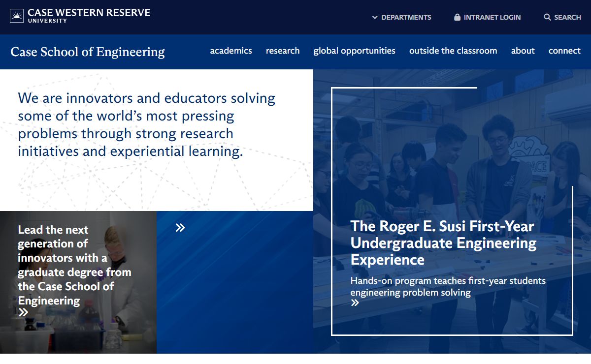
Task: Open the outside the classroom menu
Action: pos(453,51)
